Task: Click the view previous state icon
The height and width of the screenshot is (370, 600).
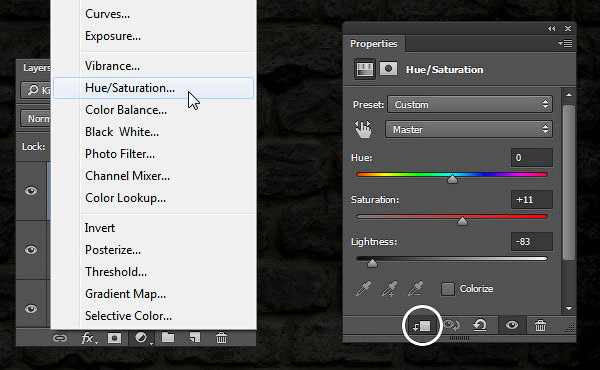Action: point(452,325)
